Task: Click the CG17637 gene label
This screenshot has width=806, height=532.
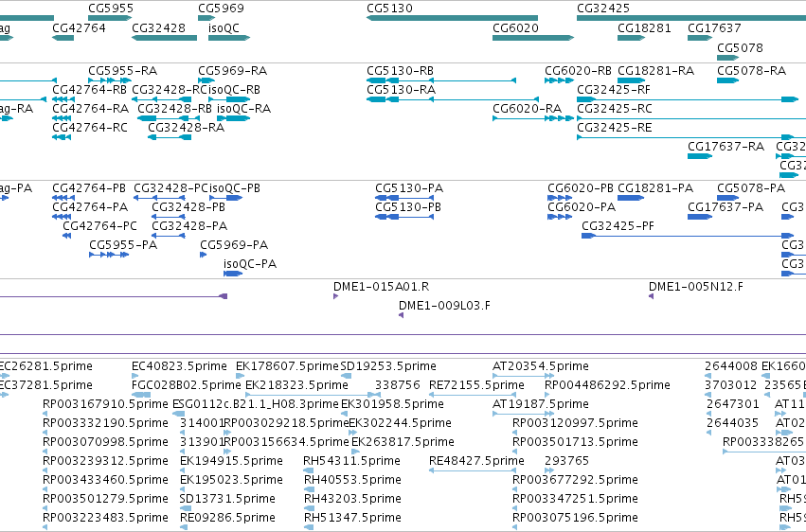Action: point(714,27)
